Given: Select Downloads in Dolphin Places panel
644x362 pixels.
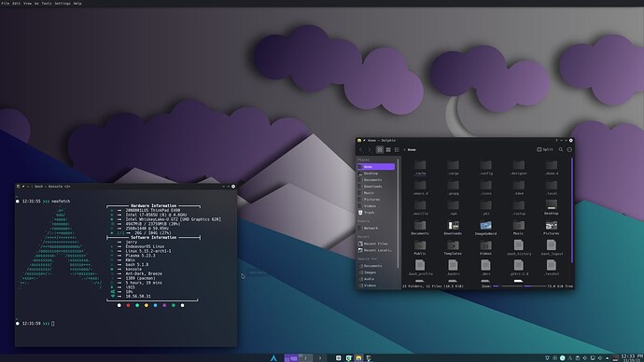Looking at the screenshot, I should click(376, 187).
